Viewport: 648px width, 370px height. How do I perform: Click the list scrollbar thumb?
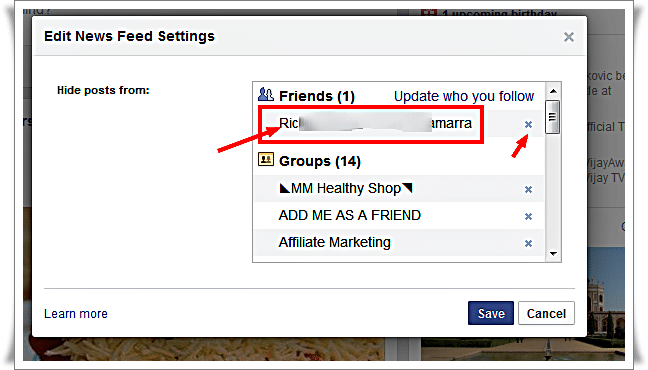point(553,117)
